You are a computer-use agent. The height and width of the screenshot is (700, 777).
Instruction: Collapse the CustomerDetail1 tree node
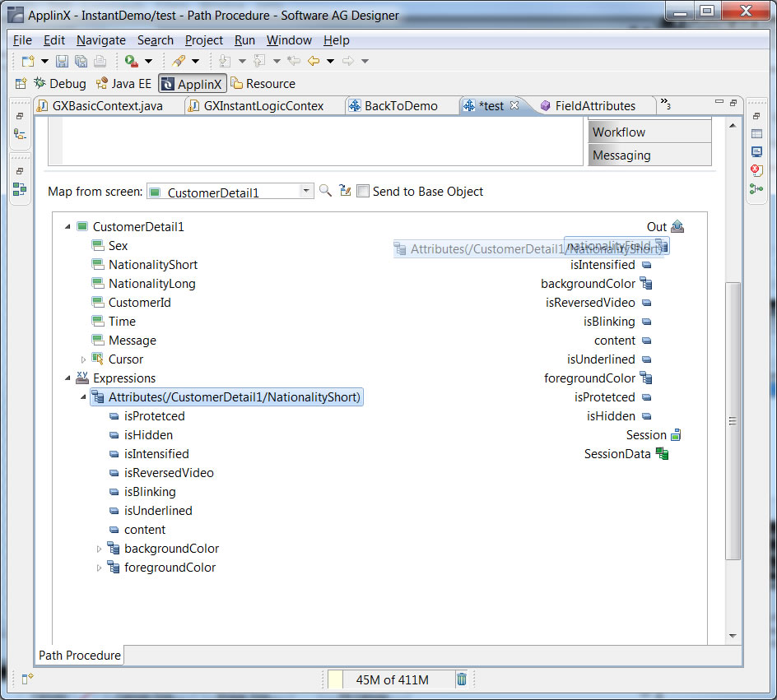tap(67, 227)
